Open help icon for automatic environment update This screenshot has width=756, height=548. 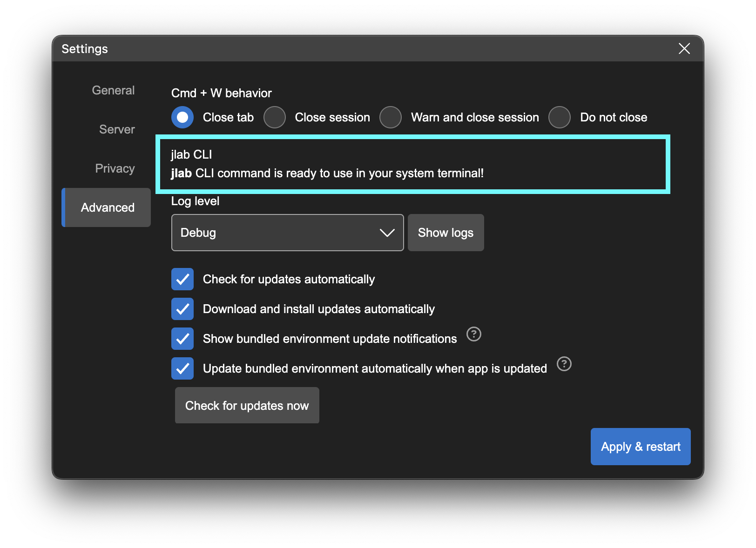[564, 364]
